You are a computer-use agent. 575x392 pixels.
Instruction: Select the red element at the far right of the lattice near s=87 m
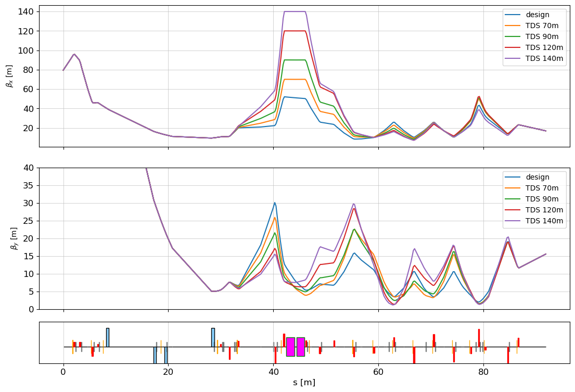click(518, 342)
